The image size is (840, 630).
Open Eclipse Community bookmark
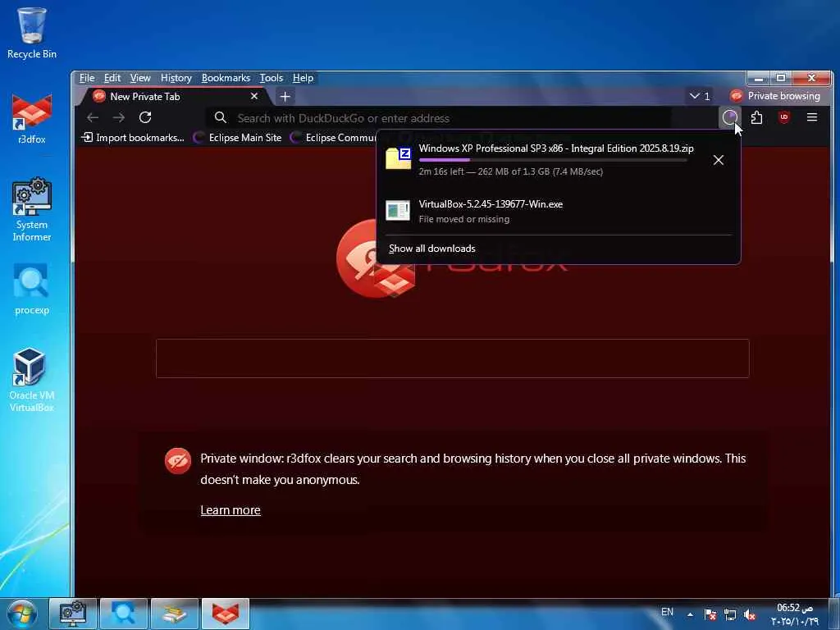pos(333,138)
